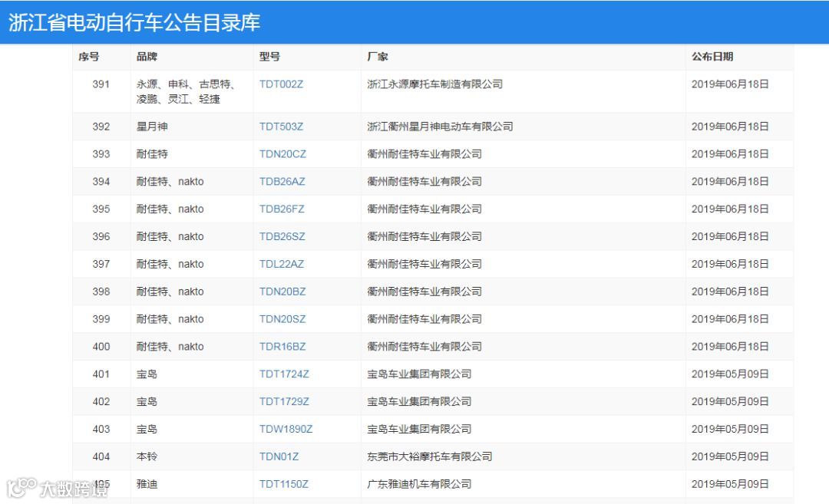The image size is (829, 504).
Task: Click the 厂家 column header
Action: click(x=378, y=57)
